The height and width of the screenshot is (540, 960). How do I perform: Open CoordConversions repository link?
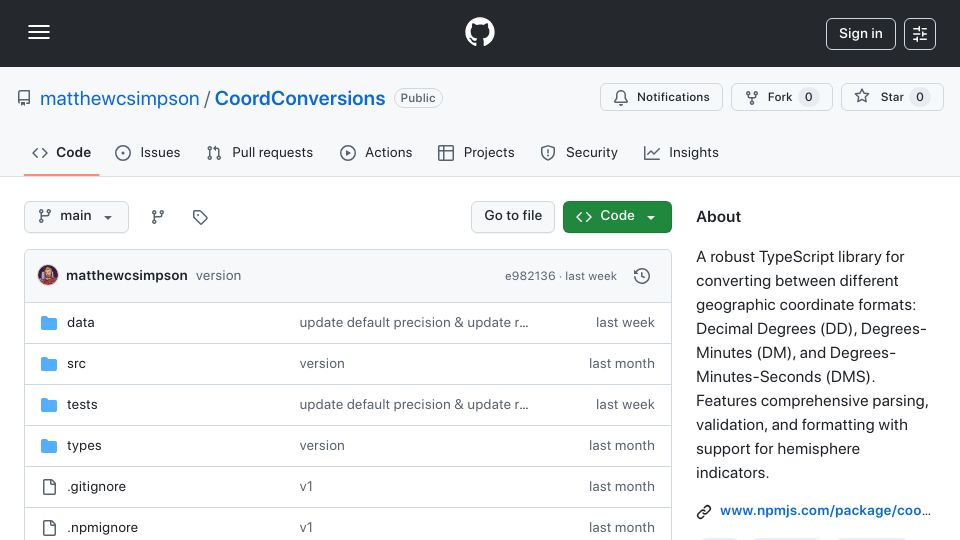[299, 98]
